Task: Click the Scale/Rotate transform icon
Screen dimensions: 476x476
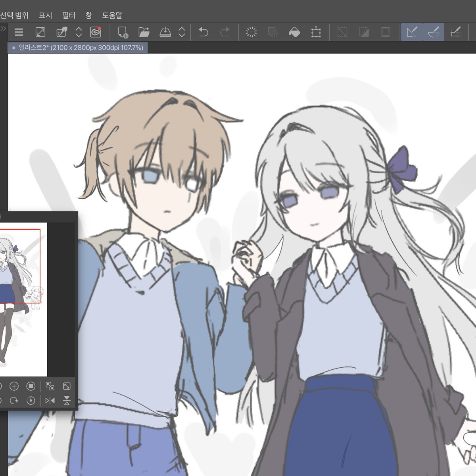Action: [x=316, y=32]
